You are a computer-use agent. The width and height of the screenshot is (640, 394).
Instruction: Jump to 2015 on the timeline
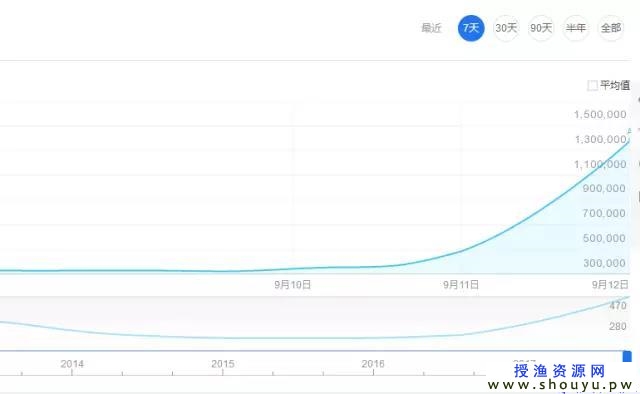tap(223, 363)
